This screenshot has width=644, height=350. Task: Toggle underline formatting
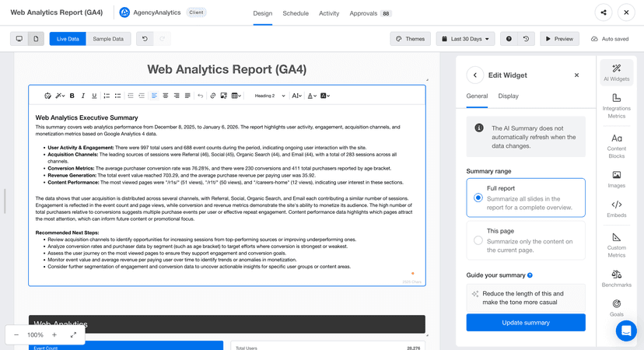94,96
